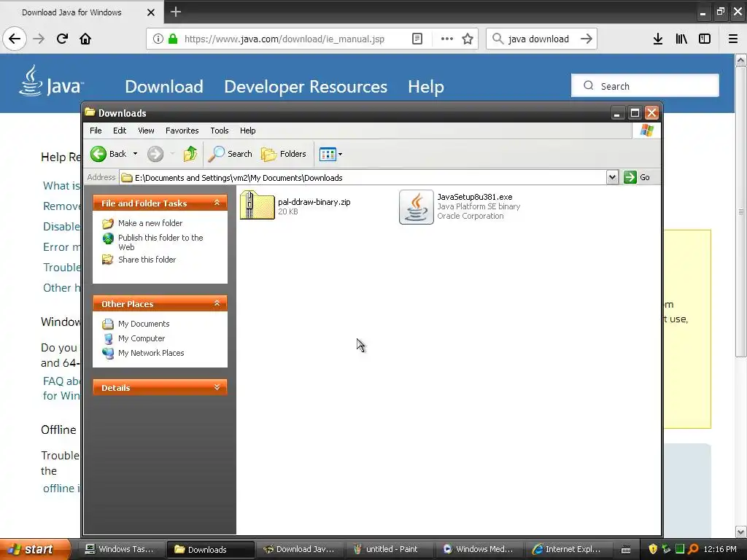Click Java site Download nav link
747x560 pixels.
point(164,87)
